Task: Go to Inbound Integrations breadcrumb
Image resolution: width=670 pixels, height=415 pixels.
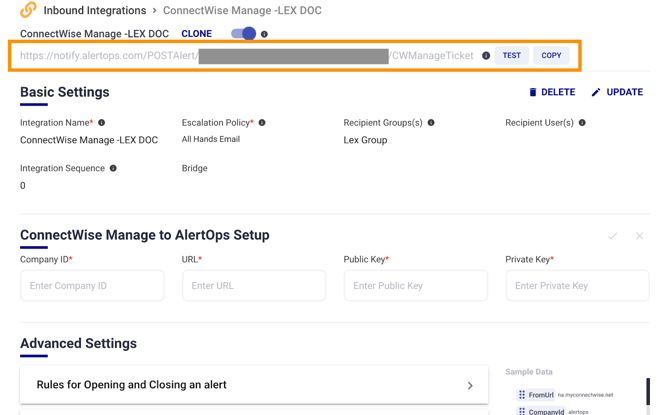Action: (94, 10)
